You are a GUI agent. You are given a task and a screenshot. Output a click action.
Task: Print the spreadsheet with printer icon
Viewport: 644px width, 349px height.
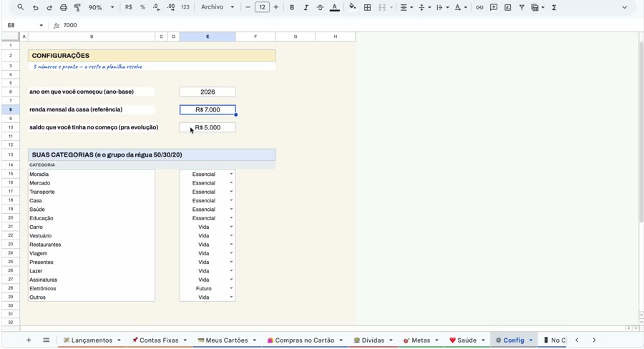pos(63,7)
